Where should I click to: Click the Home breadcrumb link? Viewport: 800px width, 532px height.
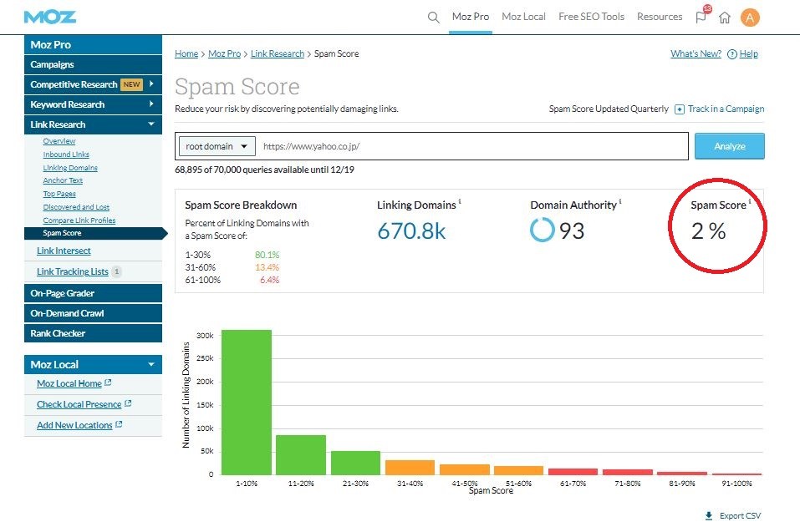tap(186, 54)
